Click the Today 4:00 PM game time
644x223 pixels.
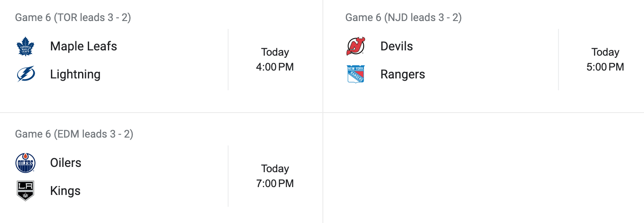click(x=275, y=60)
